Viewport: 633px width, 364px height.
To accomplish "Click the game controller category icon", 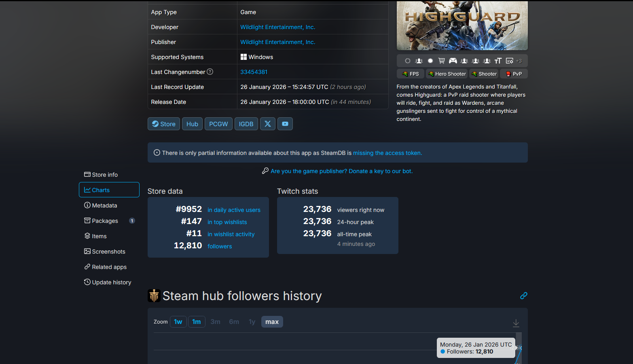I will [x=453, y=61].
